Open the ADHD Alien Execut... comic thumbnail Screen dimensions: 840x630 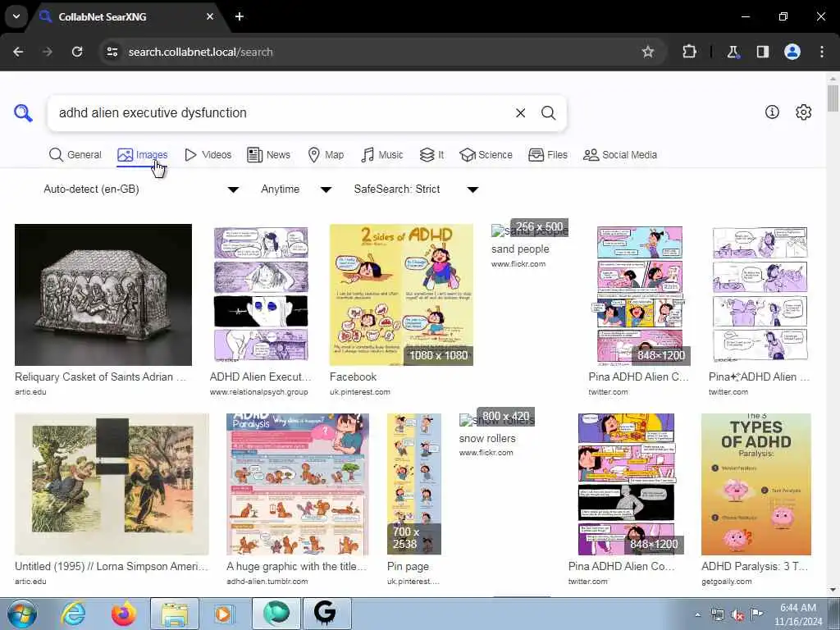[x=261, y=294]
